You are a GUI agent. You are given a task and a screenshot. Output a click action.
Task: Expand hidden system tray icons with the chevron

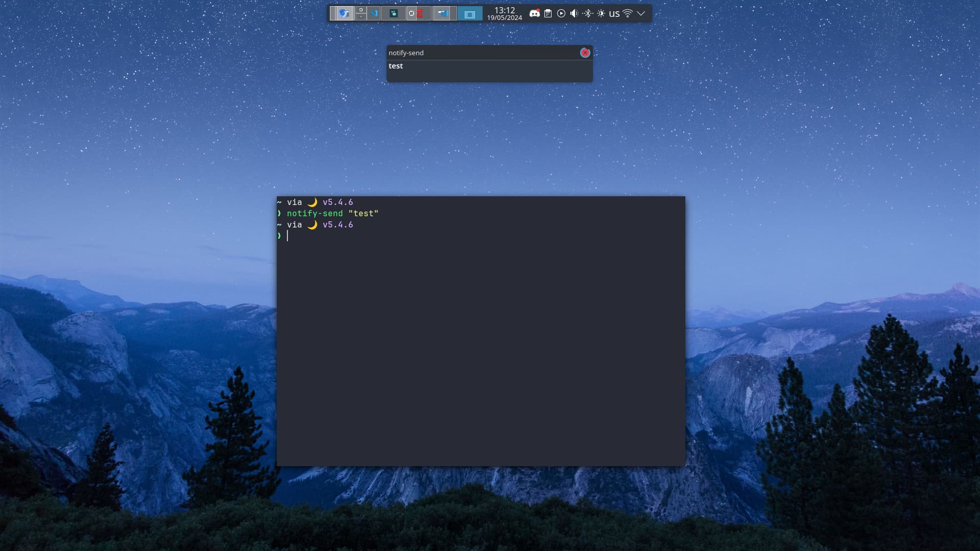[641, 13]
